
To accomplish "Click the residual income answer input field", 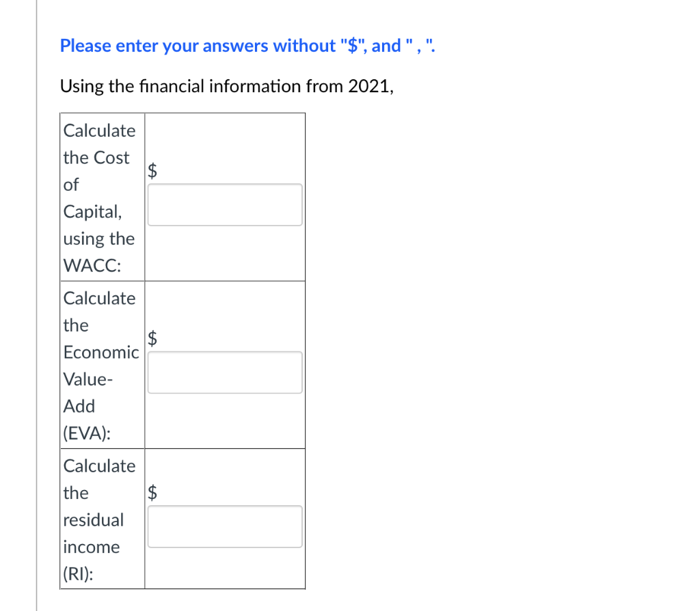I will click(224, 526).
